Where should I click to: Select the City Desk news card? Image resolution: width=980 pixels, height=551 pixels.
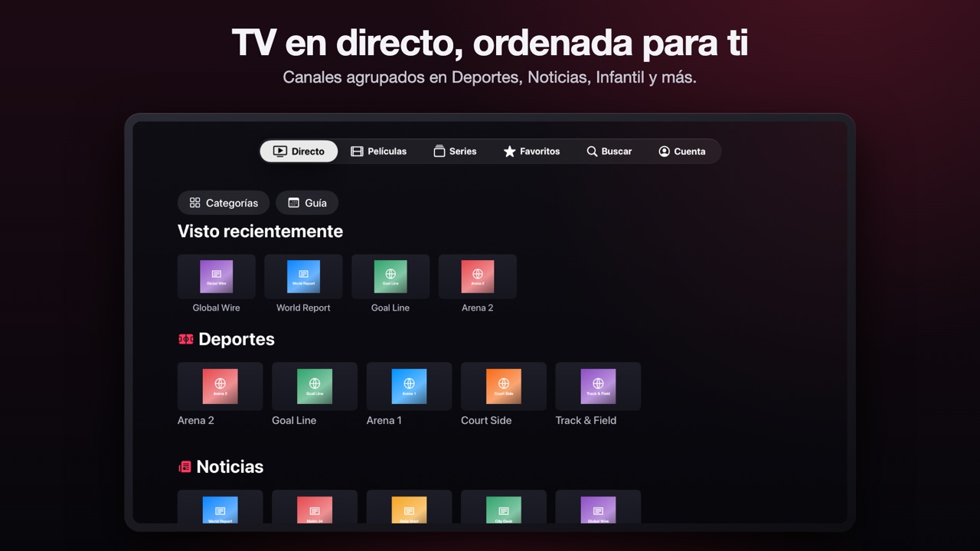tap(504, 507)
